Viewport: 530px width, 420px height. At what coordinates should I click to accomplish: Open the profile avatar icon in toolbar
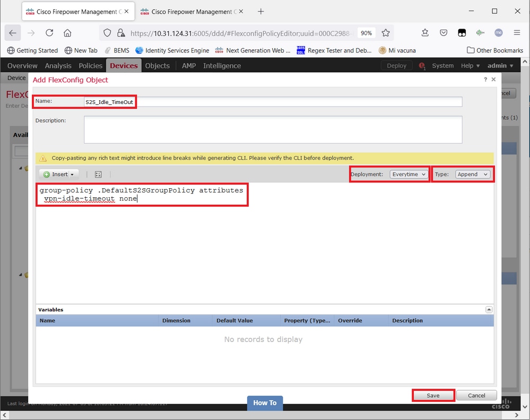point(499,33)
